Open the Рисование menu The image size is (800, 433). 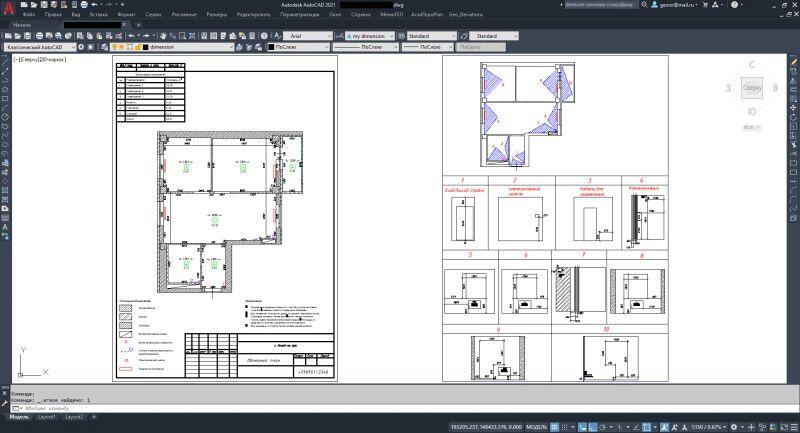point(183,17)
